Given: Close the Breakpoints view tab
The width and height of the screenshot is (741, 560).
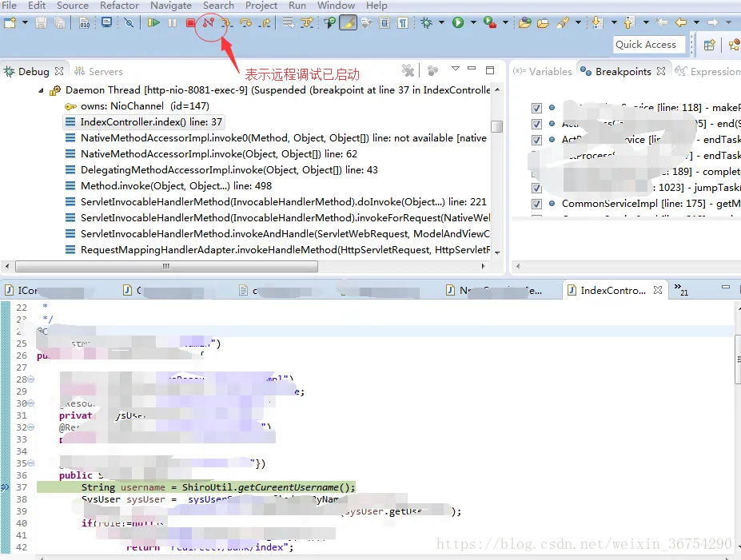Looking at the screenshot, I should [661, 71].
